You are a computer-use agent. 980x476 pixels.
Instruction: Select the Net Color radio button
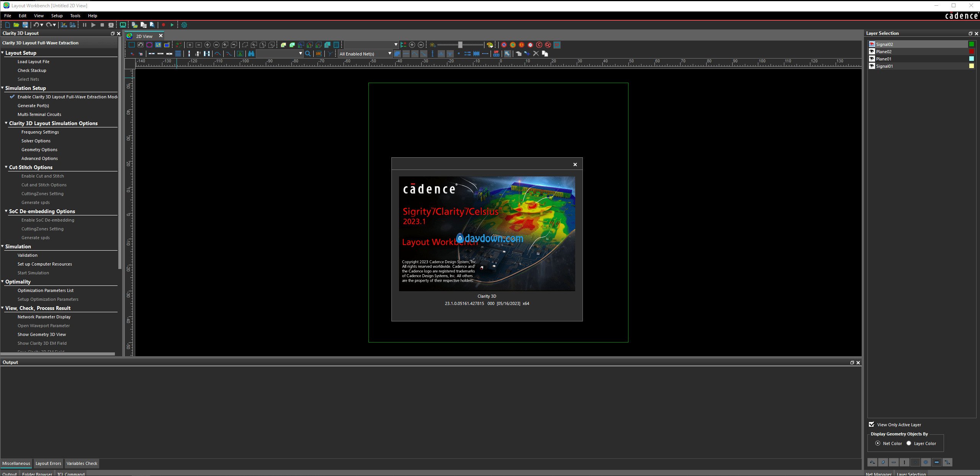click(x=878, y=443)
